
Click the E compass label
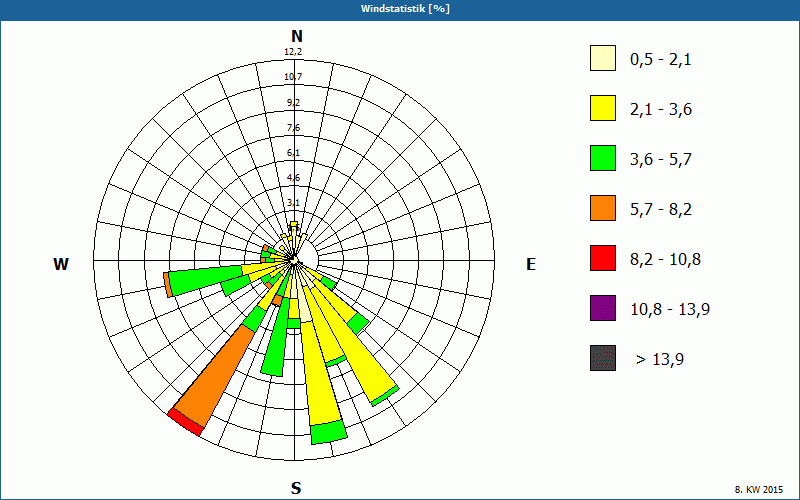(531, 264)
